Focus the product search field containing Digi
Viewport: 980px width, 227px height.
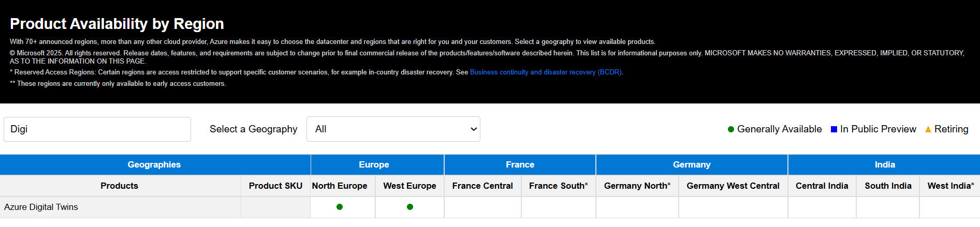[97, 129]
